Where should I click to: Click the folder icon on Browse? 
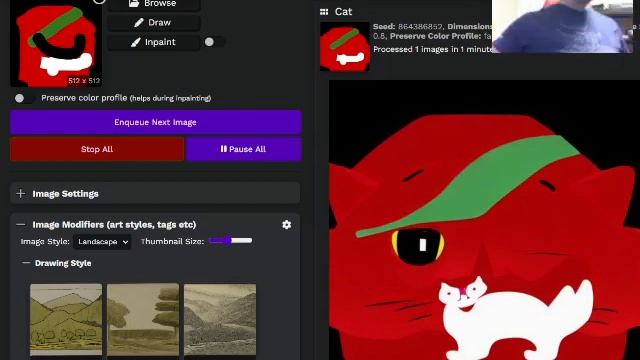coord(134,4)
